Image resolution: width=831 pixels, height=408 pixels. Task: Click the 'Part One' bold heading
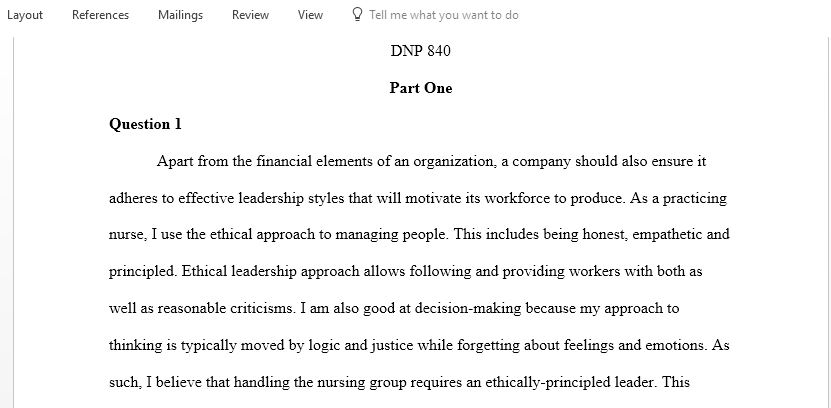(x=421, y=88)
